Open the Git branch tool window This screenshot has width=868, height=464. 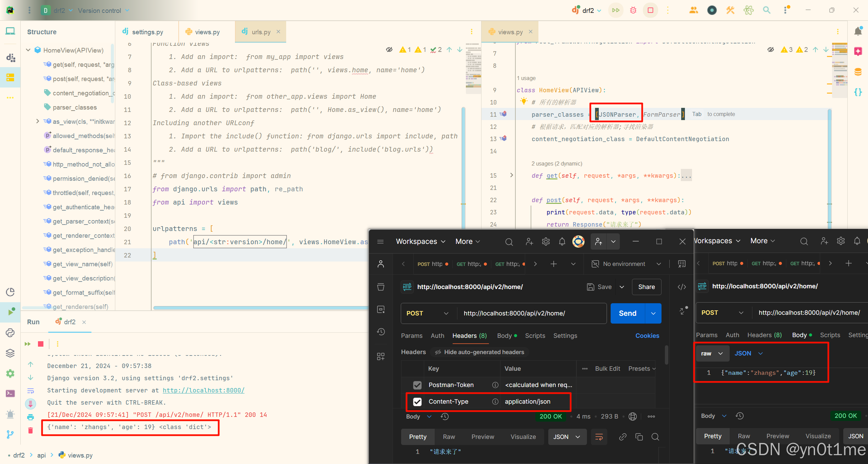click(x=10, y=434)
